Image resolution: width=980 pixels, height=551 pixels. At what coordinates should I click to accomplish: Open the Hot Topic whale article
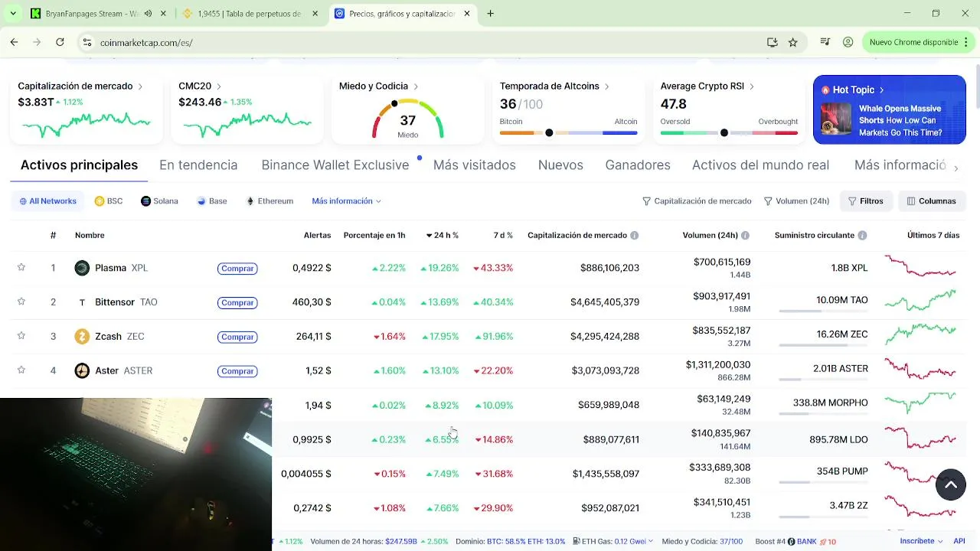click(x=889, y=109)
